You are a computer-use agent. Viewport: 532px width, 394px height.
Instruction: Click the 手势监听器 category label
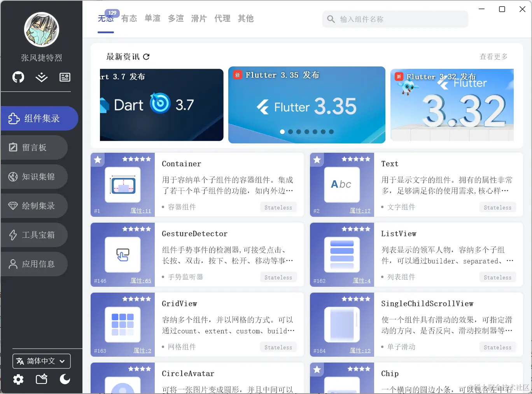(x=186, y=277)
